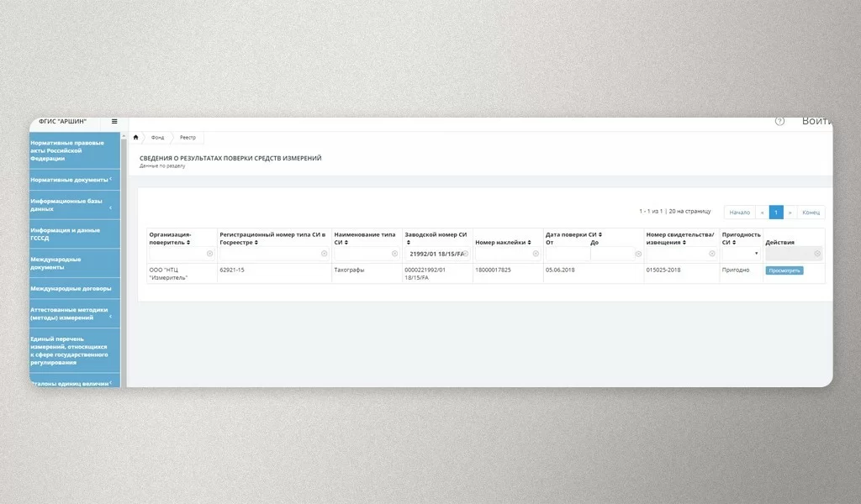Clear the Заводской номер СИ filter

(x=466, y=253)
